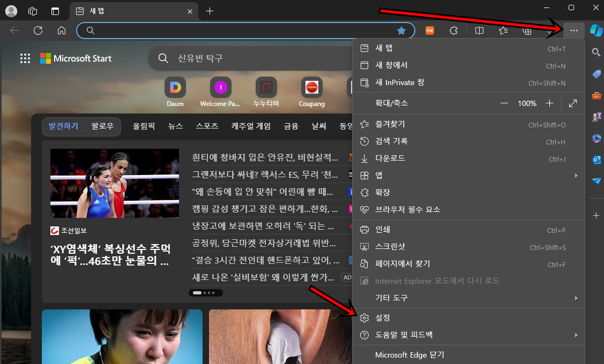Open 확장 menu item

tap(469, 192)
